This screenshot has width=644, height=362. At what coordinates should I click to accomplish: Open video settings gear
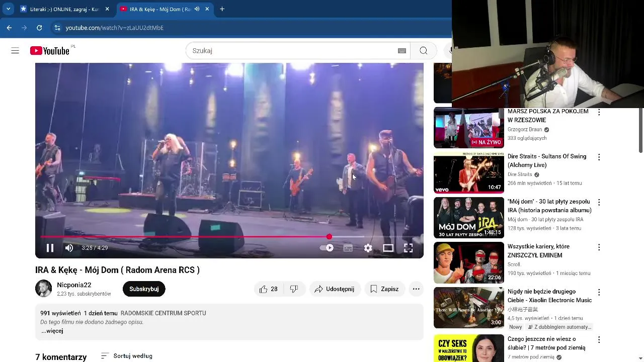click(368, 248)
